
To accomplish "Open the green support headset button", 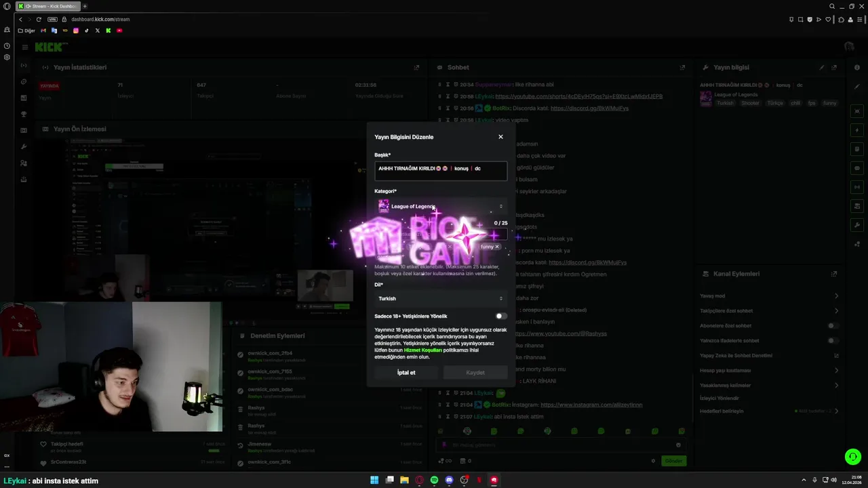I will pyautogui.click(x=852, y=457).
